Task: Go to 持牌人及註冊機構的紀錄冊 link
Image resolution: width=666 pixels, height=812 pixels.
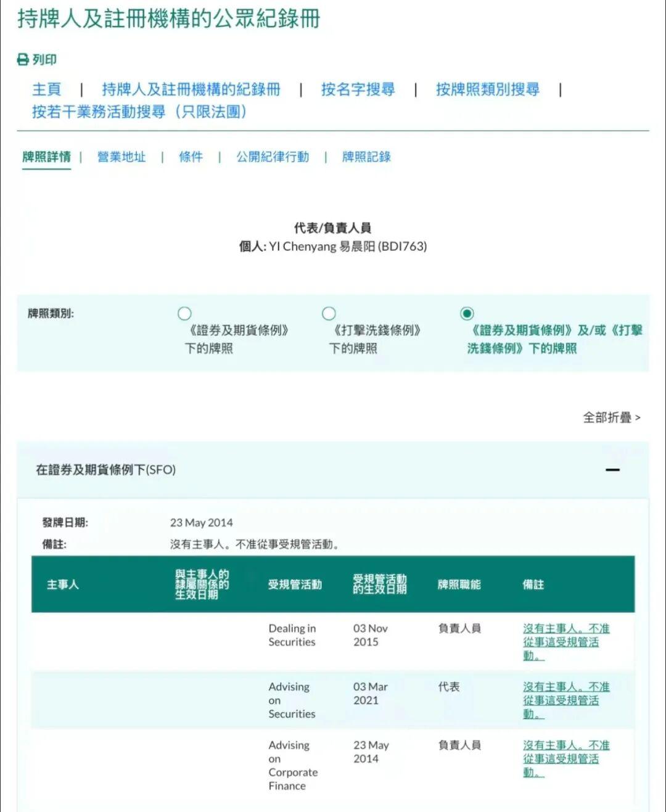Action: click(x=191, y=89)
